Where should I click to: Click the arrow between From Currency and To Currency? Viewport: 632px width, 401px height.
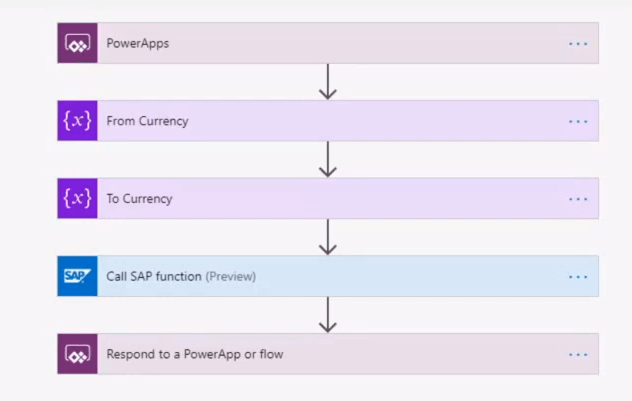327,160
